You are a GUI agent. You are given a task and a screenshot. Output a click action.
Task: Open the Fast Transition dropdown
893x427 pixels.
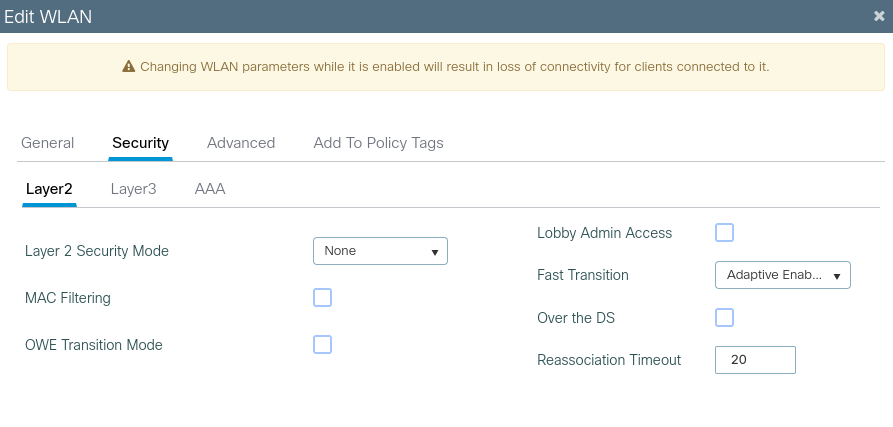[782, 275]
